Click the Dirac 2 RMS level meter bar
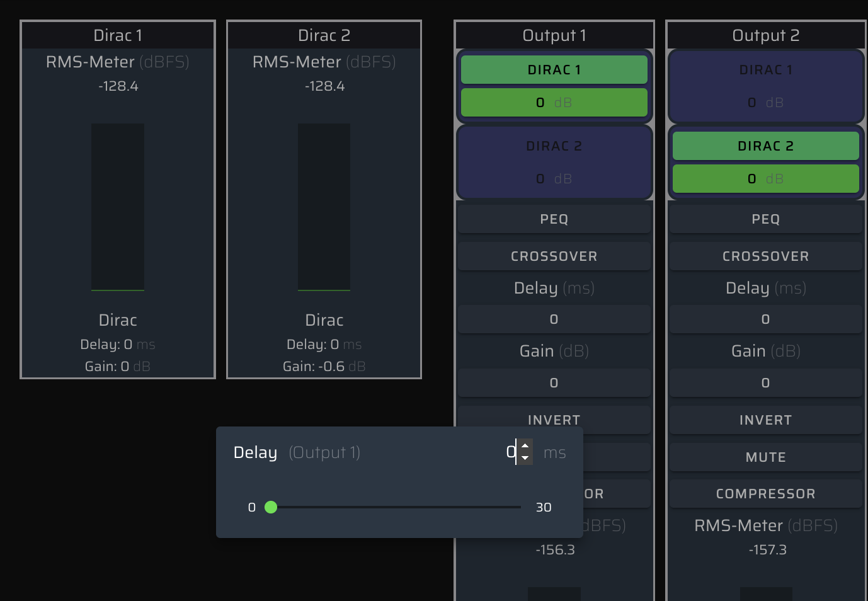This screenshot has height=601, width=868. click(324, 207)
